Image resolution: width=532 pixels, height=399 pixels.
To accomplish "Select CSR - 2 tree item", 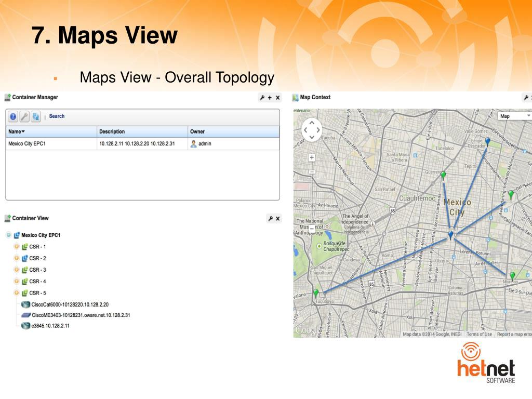I will (37, 258).
